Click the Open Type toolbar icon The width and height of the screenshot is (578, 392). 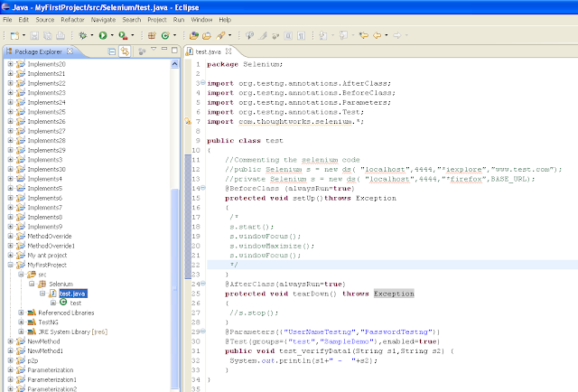[194, 35]
